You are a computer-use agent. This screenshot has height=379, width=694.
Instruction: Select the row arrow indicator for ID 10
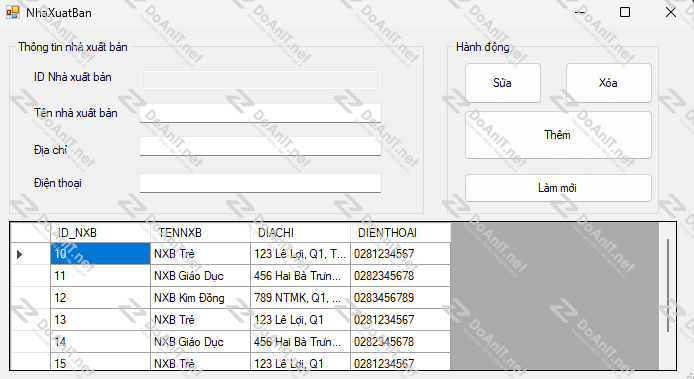click(19, 254)
